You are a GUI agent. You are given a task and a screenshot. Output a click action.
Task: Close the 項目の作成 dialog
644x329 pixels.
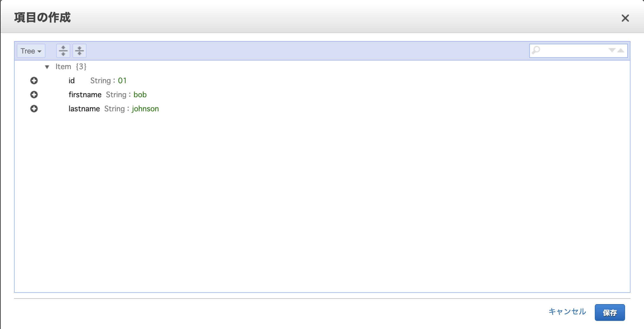pyautogui.click(x=625, y=18)
